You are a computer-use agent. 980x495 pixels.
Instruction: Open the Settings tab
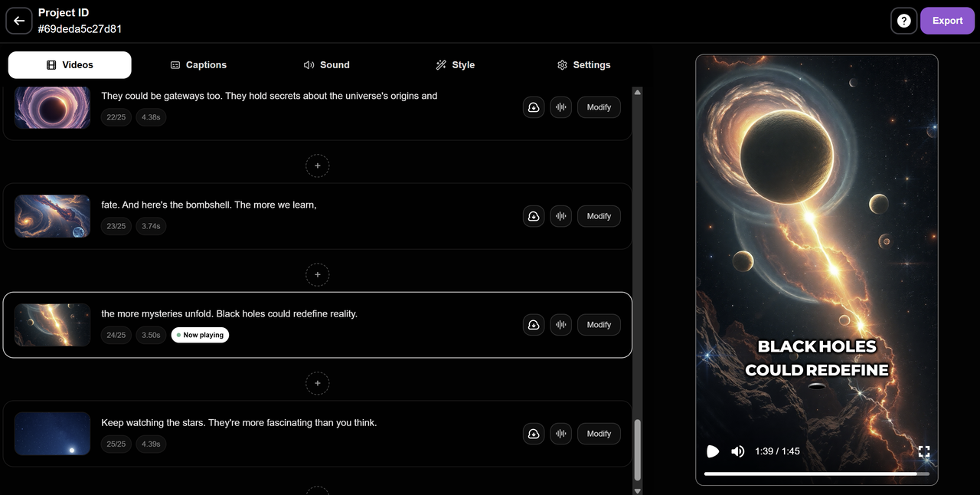tap(583, 64)
